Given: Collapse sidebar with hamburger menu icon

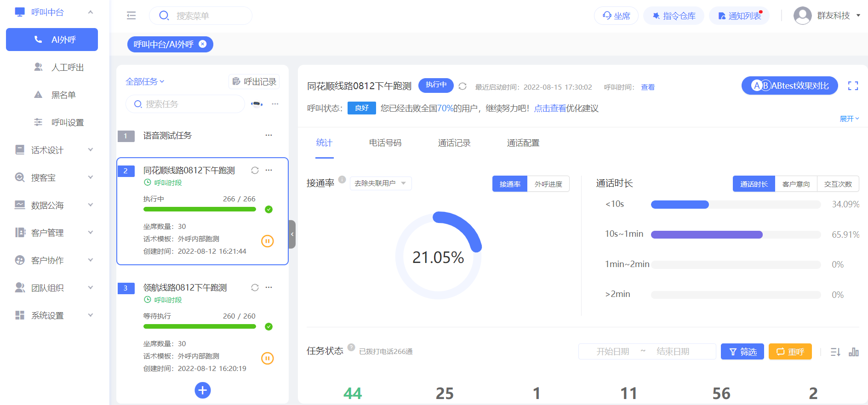Looking at the screenshot, I should (x=131, y=16).
